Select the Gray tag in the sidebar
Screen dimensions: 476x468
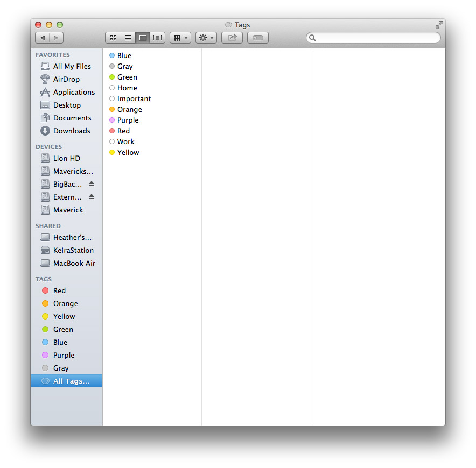click(66, 368)
